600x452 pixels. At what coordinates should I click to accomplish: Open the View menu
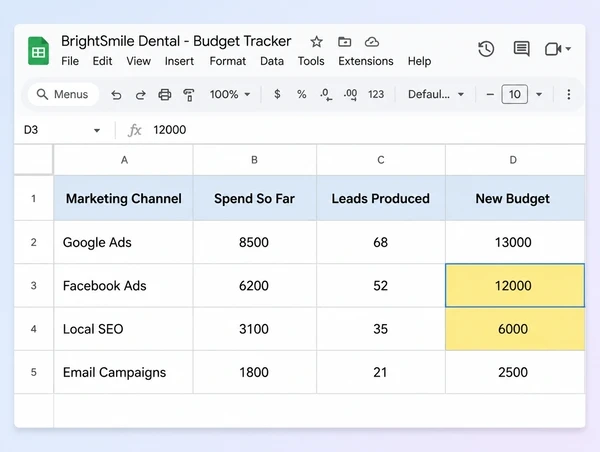click(x=139, y=61)
